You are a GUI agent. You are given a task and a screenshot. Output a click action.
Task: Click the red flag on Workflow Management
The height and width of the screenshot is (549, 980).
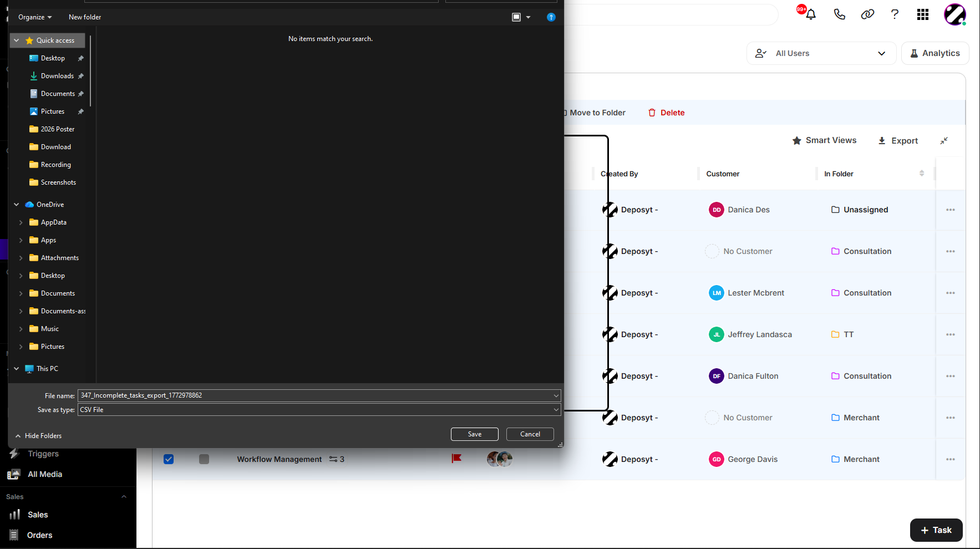click(456, 459)
